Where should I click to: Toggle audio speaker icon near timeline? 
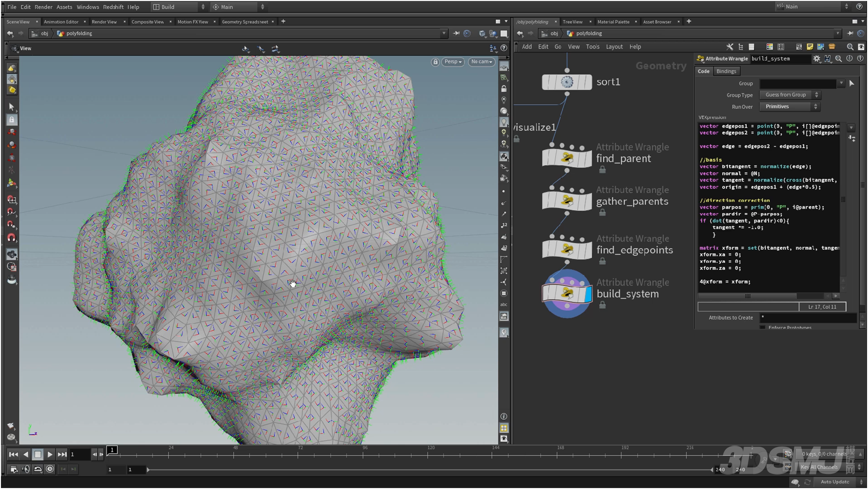[x=26, y=469]
